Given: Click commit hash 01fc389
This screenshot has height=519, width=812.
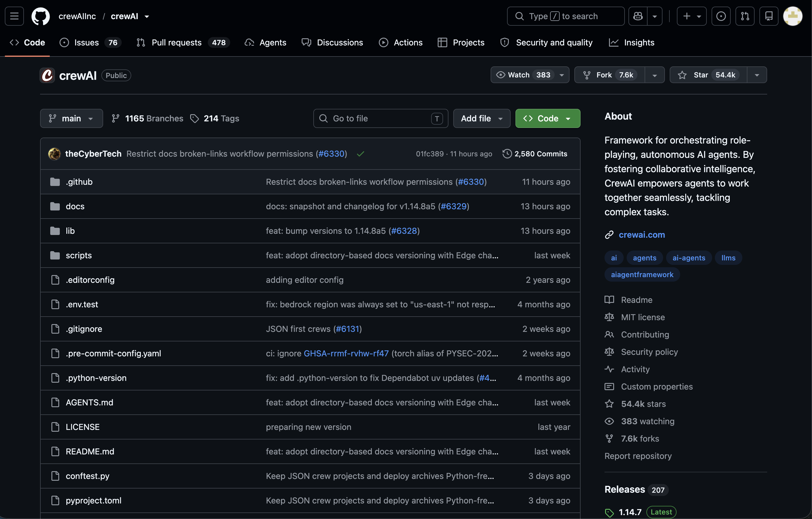Looking at the screenshot, I should coord(430,154).
